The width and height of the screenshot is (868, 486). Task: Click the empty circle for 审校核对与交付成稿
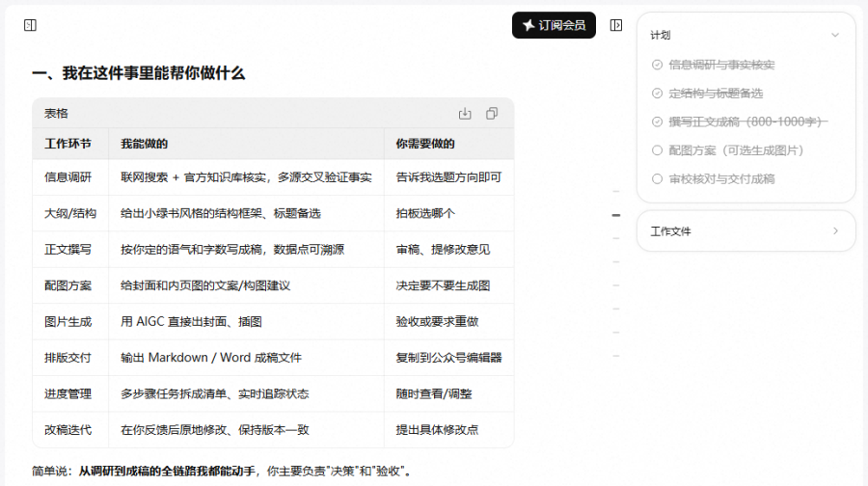point(657,178)
